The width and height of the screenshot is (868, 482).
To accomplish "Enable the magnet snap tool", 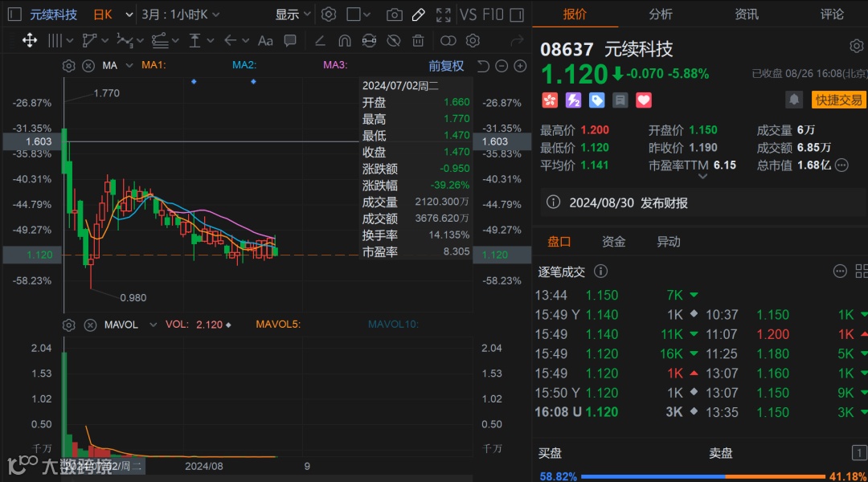I will [344, 40].
